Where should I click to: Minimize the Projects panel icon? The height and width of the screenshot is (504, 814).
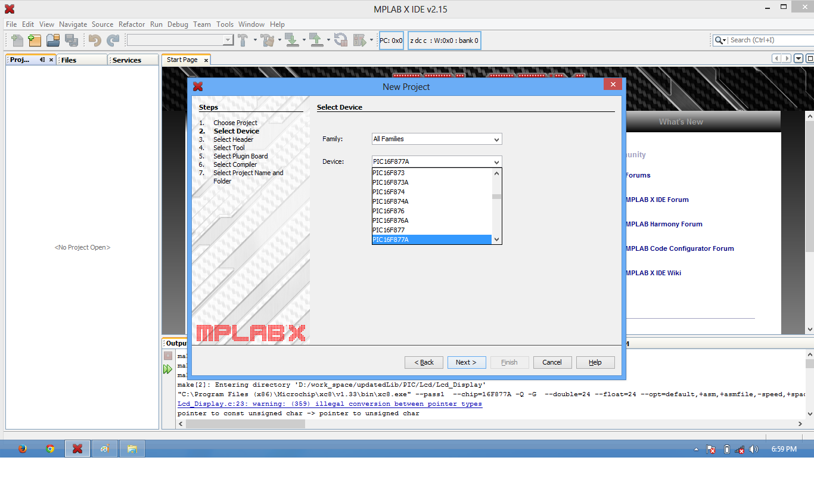click(x=42, y=60)
